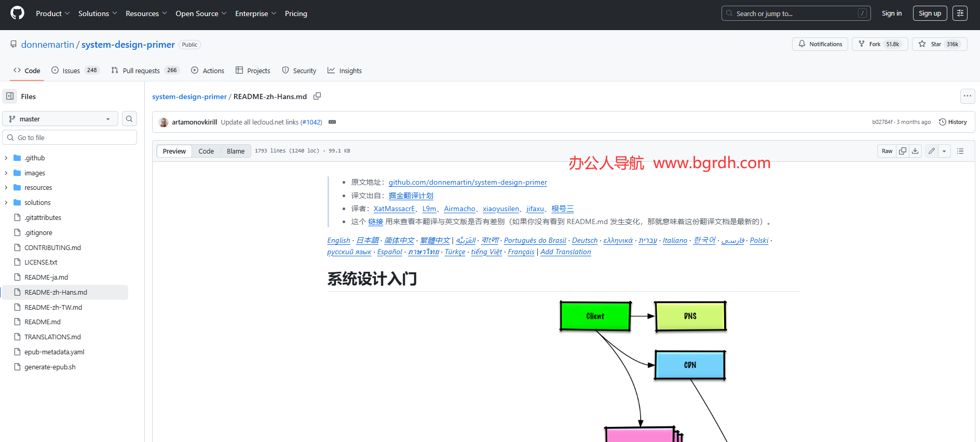Fork the repository button
980x442 pixels.
point(880,44)
